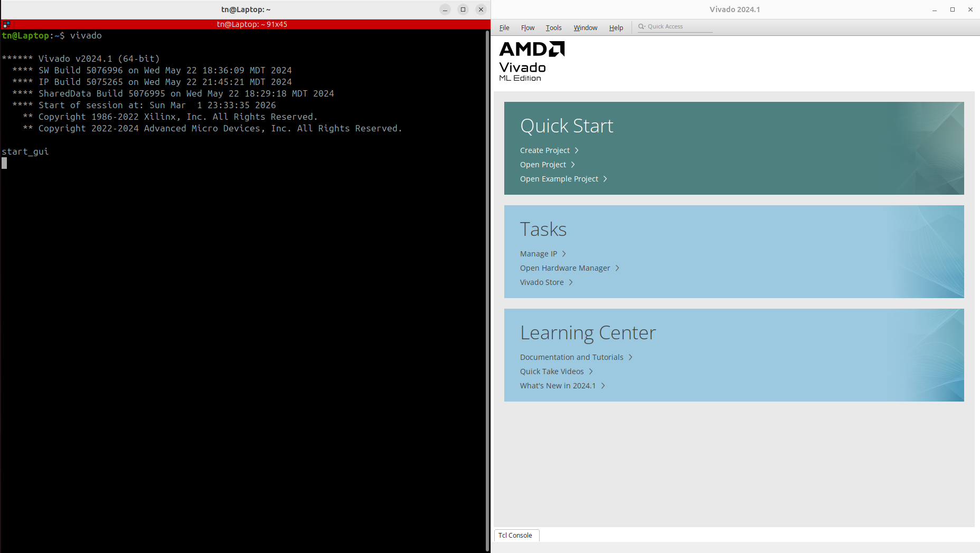
Task: Launch Manage IP under Tasks
Action: 538,254
